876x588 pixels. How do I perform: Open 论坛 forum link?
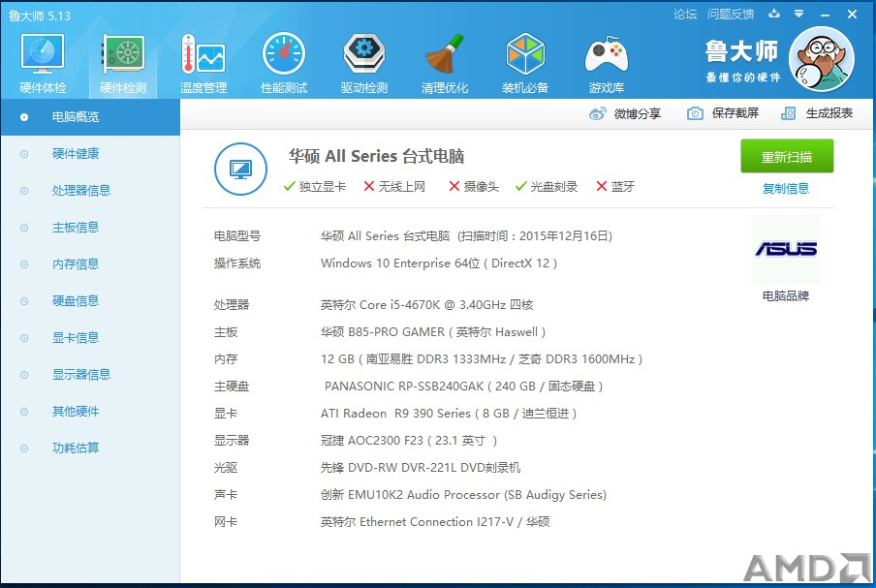(x=685, y=15)
